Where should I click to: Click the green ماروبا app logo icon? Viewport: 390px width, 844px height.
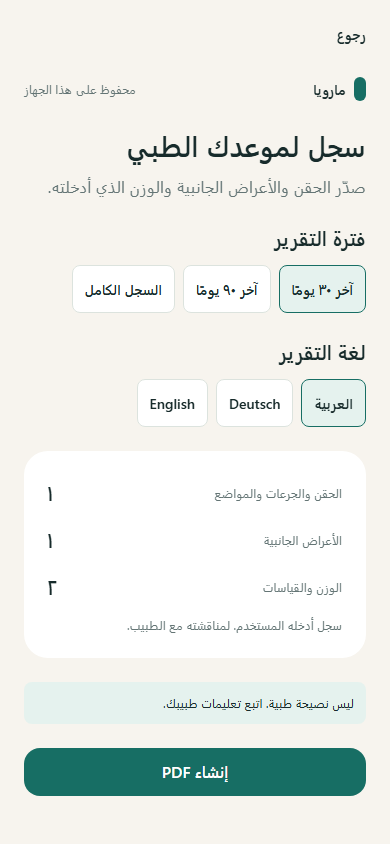pyautogui.click(x=360, y=89)
